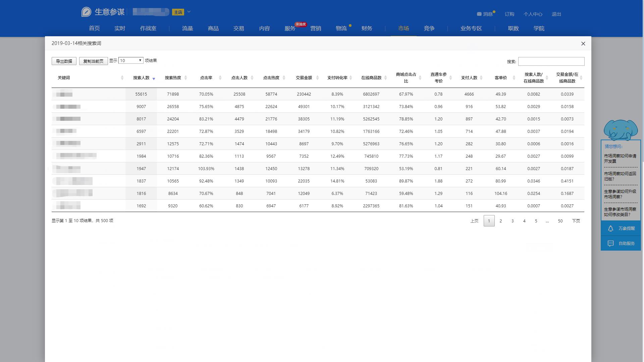Click 上页 previous page button
644x362 pixels.
click(474, 221)
